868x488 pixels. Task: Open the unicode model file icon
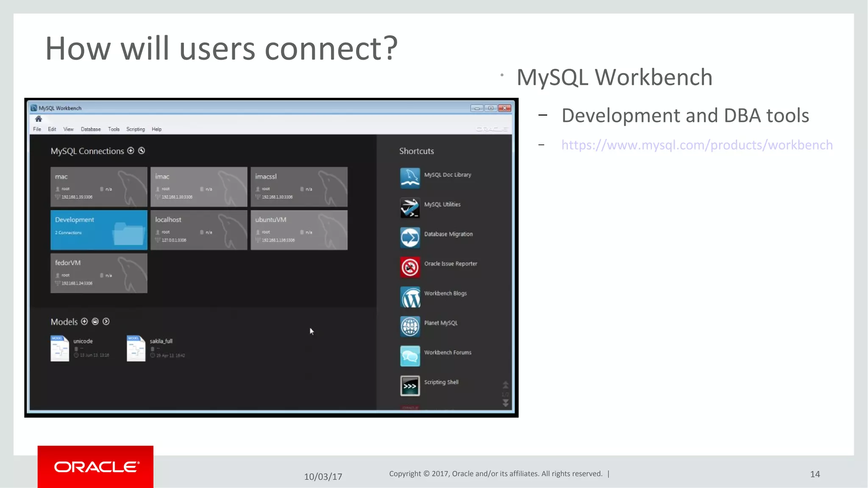[60, 348]
